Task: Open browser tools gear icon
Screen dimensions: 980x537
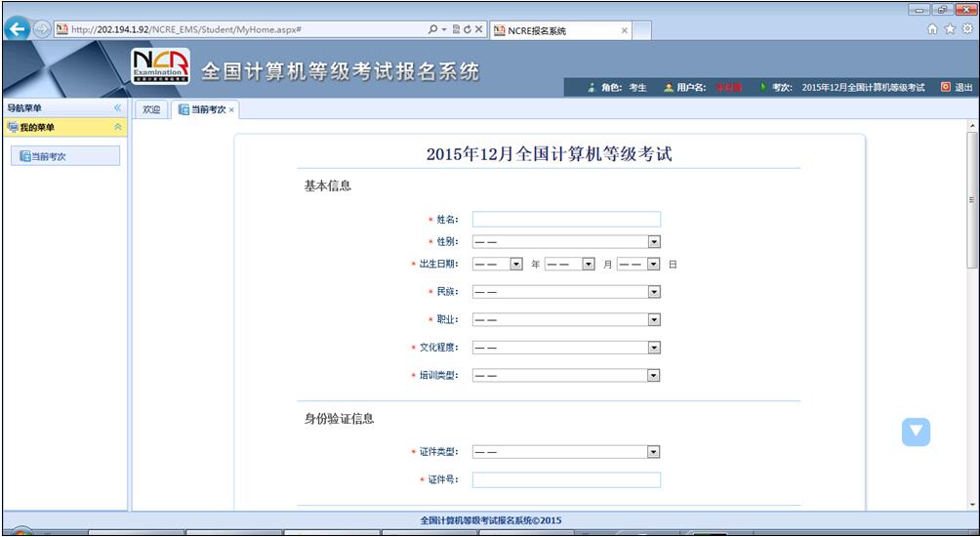Action: (967, 29)
